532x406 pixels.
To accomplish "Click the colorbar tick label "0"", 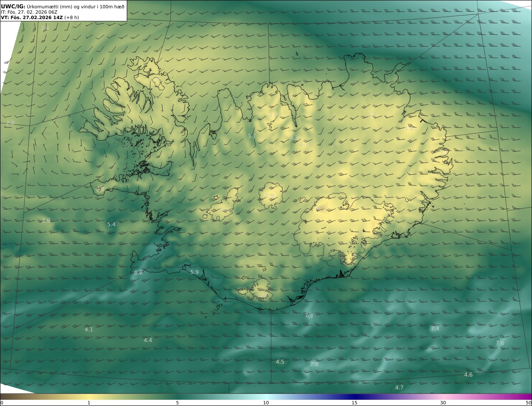I will [x=2, y=403].
